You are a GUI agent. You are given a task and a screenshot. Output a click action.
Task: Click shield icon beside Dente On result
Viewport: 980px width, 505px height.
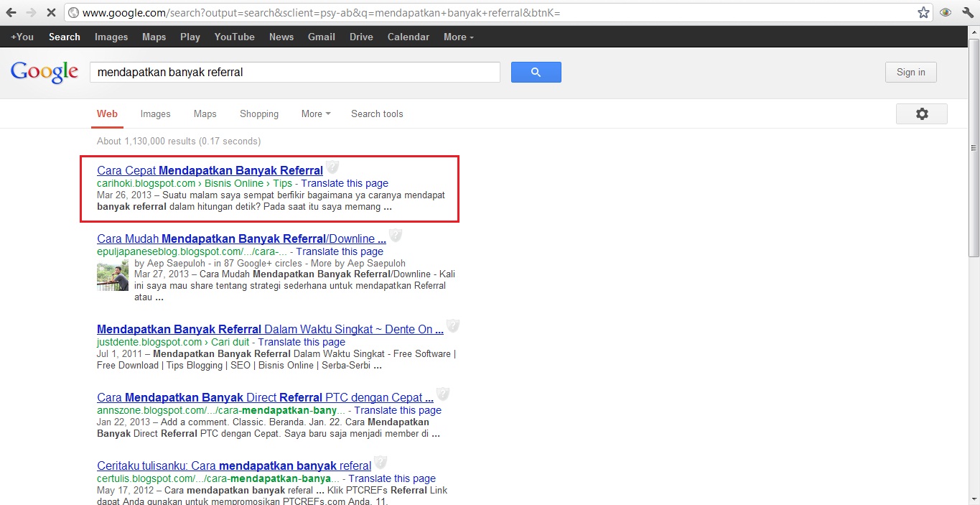coord(452,326)
